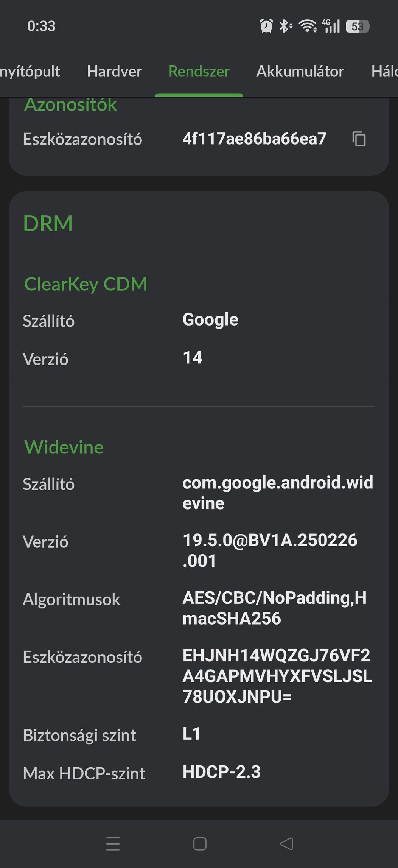Open recent apps with menu button
The height and width of the screenshot is (868, 398).
pyautogui.click(x=113, y=843)
